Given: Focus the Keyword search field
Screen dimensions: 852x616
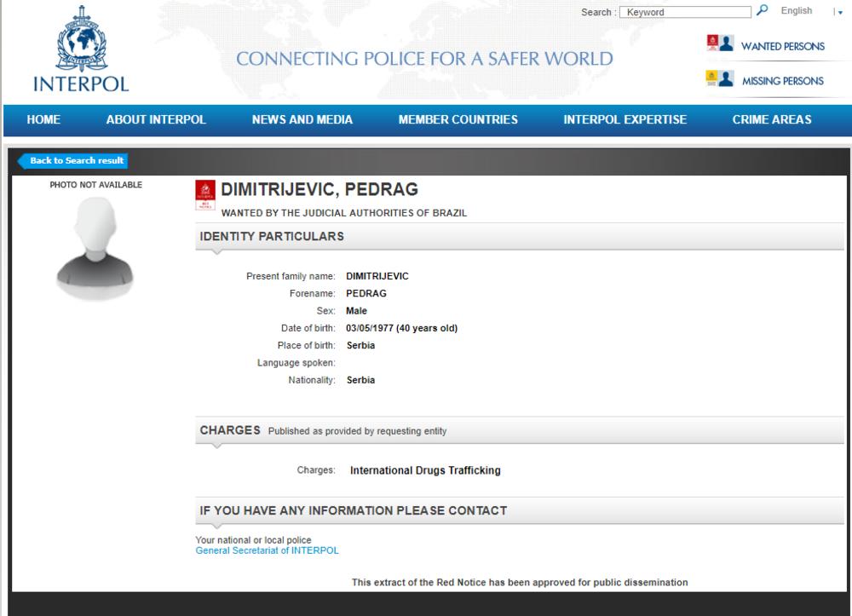Looking at the screenshot, I should 687,12.
